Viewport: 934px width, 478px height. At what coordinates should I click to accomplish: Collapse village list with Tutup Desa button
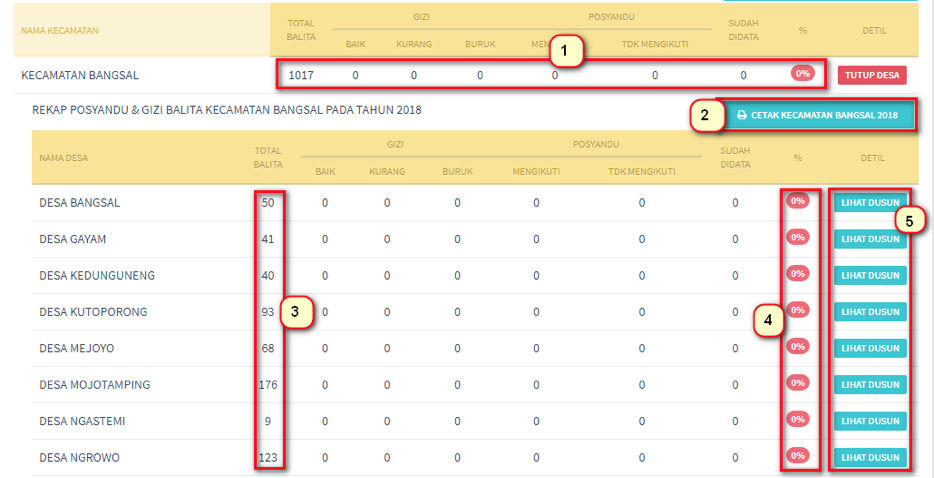point(872,74)
